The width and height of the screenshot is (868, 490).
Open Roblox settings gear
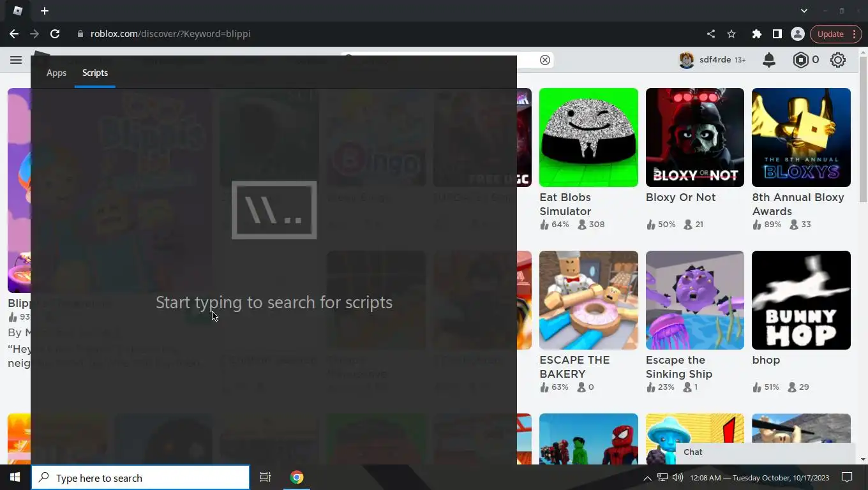[838, 60]
